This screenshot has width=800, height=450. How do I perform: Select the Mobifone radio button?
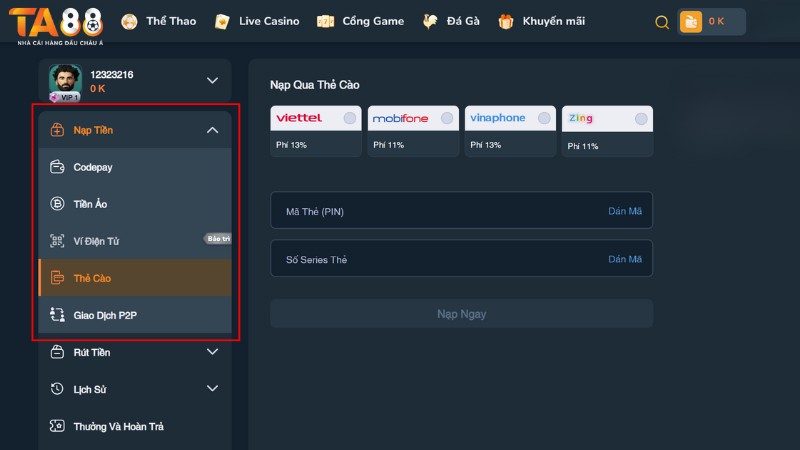point(447,118)
